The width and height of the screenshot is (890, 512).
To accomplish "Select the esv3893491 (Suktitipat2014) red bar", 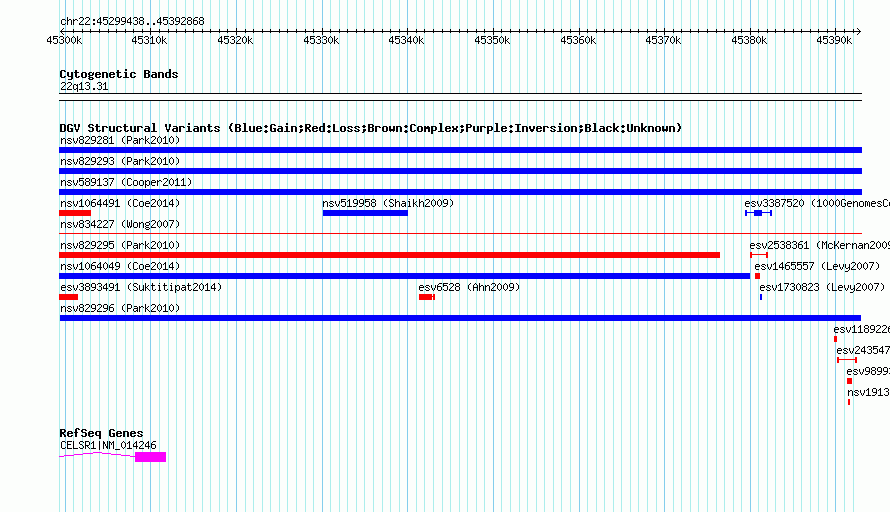I will tap(69, 297).
